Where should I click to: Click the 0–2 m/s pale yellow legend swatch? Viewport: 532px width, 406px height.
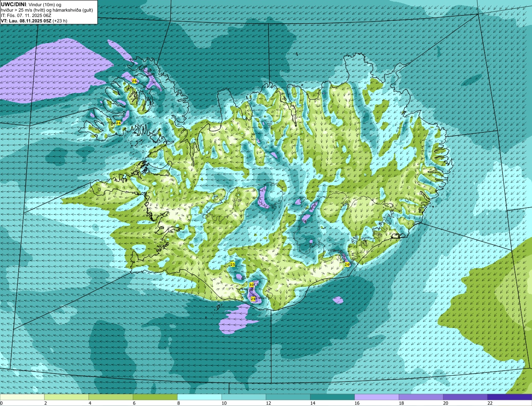(22, 397)
